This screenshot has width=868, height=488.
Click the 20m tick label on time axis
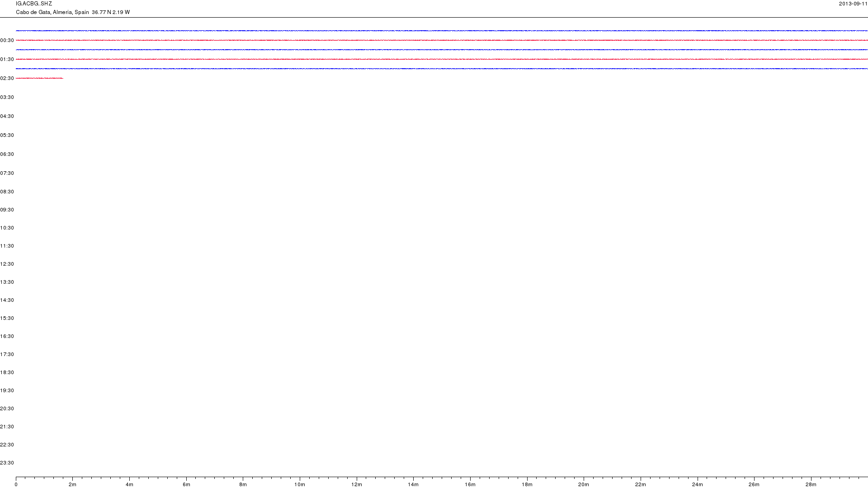pos(584,485)
